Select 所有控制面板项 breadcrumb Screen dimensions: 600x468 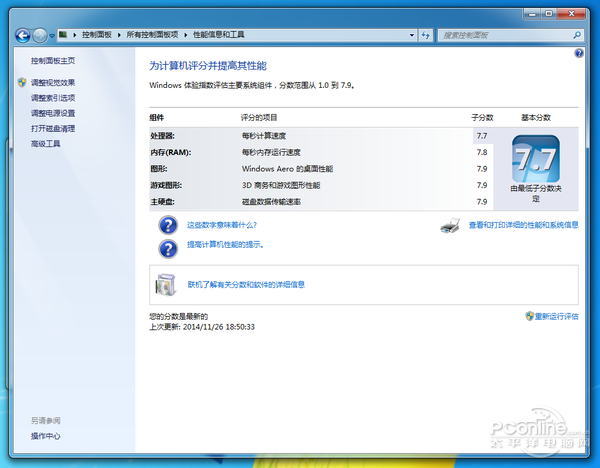point(152,35)
